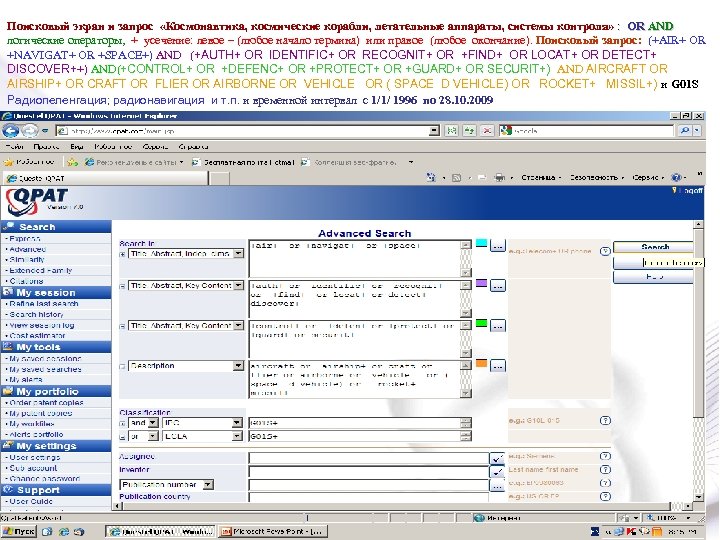The image size is (720, 540).
Task: Open help icon beside publication country example
Action: click(x=605, y=496)
